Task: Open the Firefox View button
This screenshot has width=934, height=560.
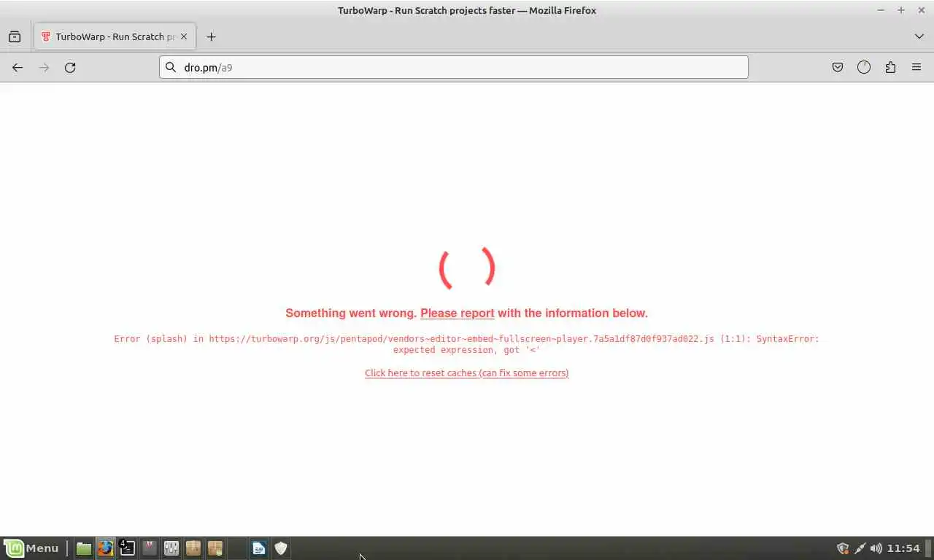Action: [15, 36]
